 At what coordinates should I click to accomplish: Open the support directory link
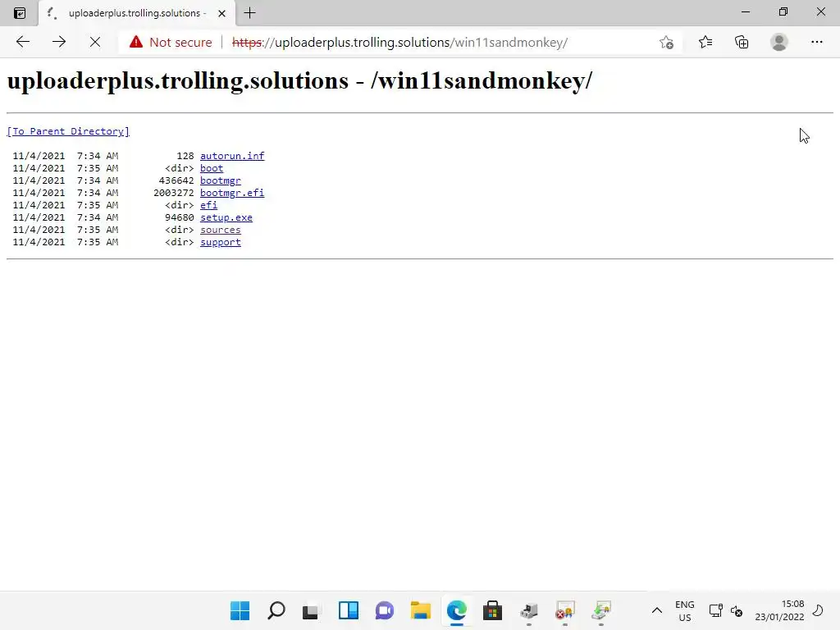pyautogui.click(x=220, y=242)
